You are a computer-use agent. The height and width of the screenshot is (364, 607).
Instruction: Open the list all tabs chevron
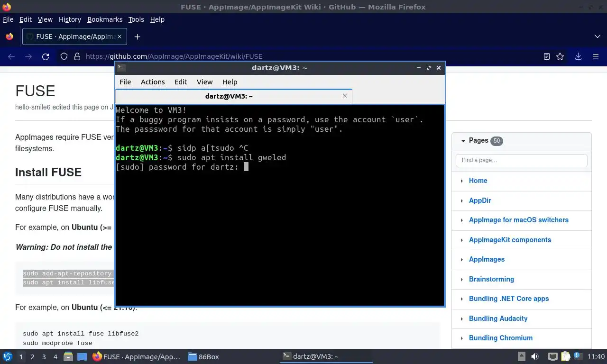(x=598, y=36)
